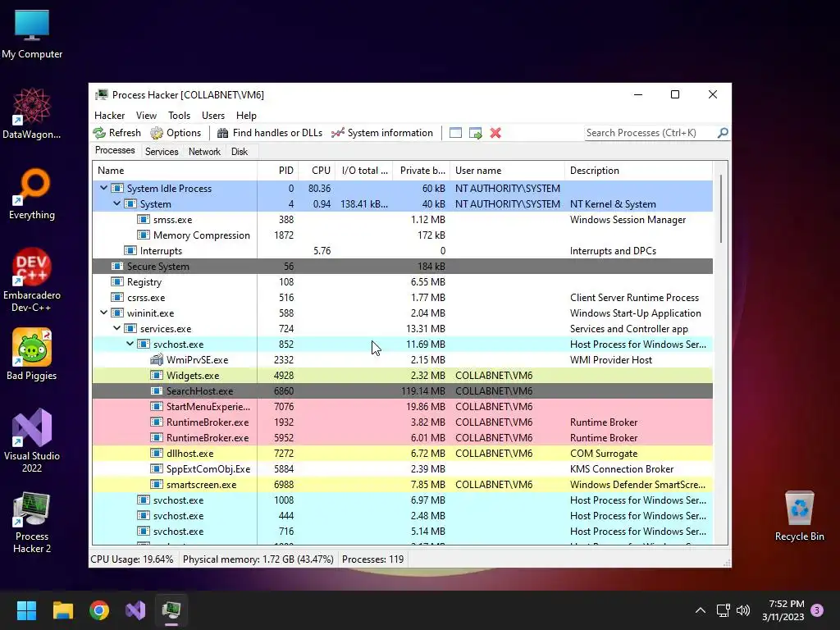
Task: Open the View menu
Action: coord(146,115)
